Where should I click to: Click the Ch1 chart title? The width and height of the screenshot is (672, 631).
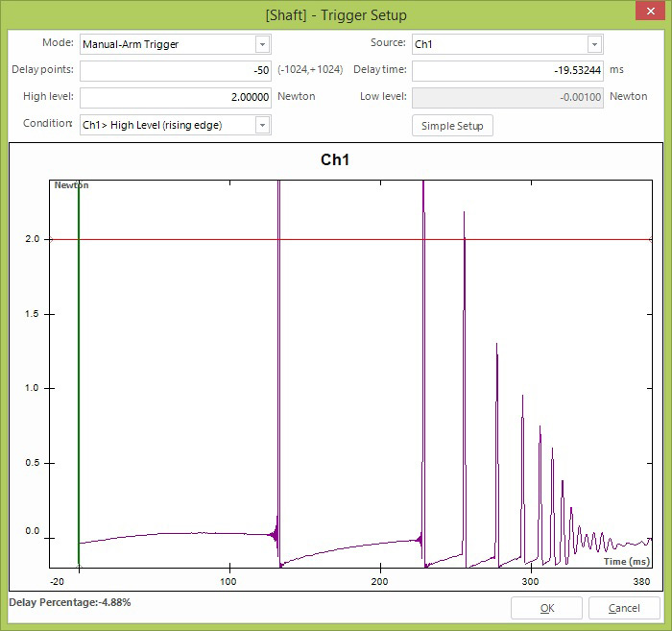334,160
